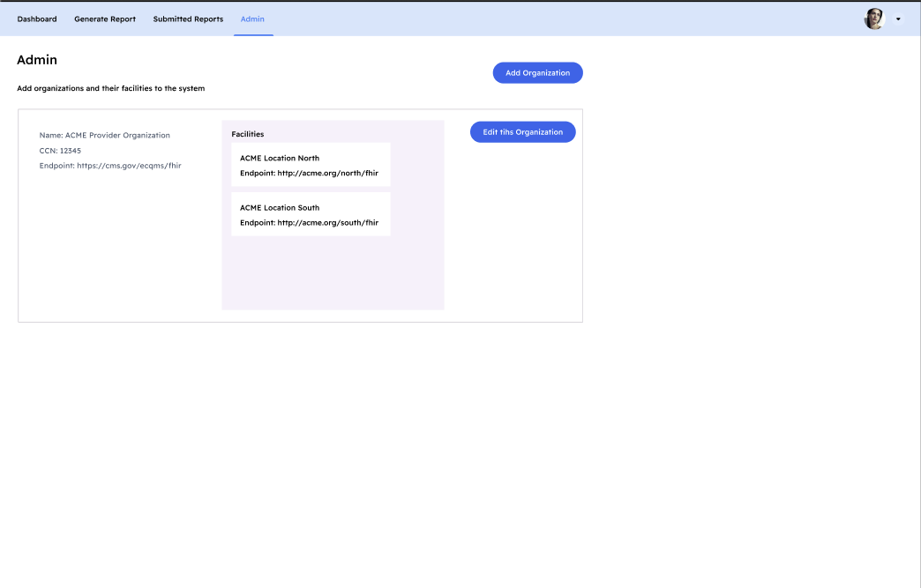
Task: Open the ACME Location North endpoint link
Action: coord(309,174)
